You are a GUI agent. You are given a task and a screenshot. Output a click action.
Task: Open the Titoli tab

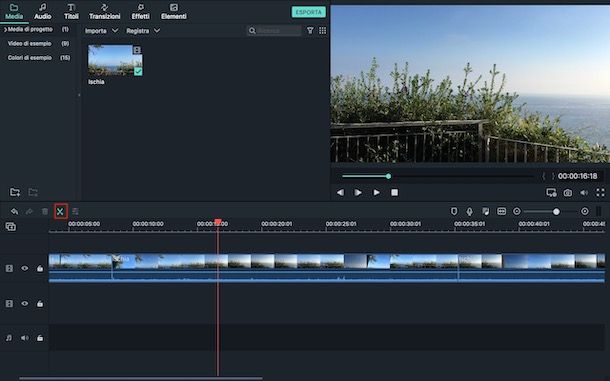coord(71,12)
